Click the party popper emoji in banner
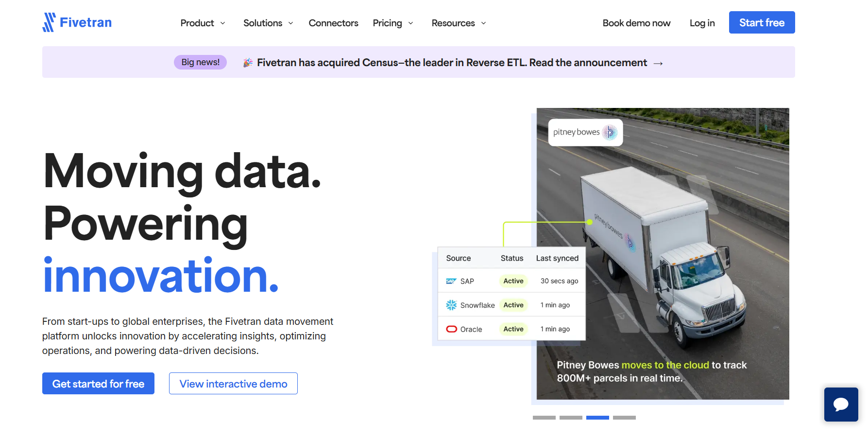This screenshot has width=868, height=441. coord(248,62)
